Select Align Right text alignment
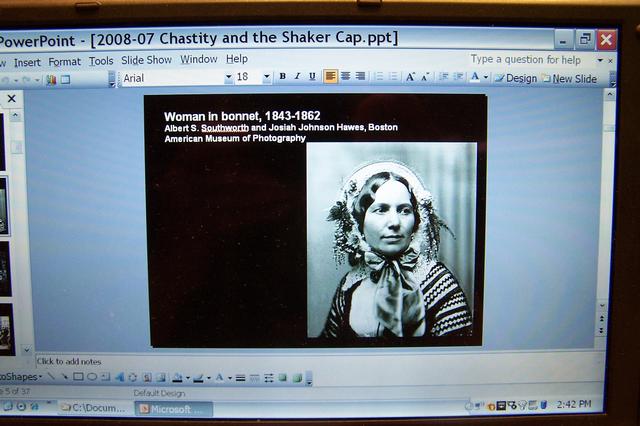This screenshot has height=426, width=640. [x=360, y=76]
